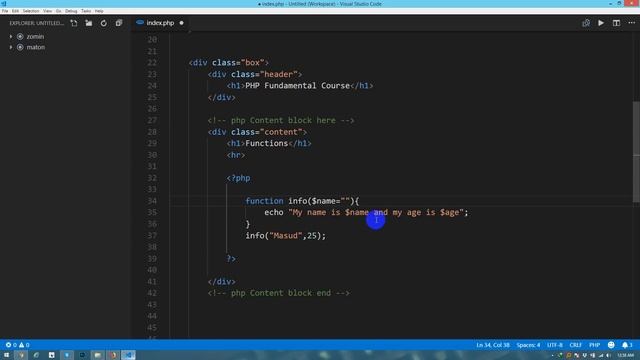Click the UTF-8 encoding selector

(555, 345)
